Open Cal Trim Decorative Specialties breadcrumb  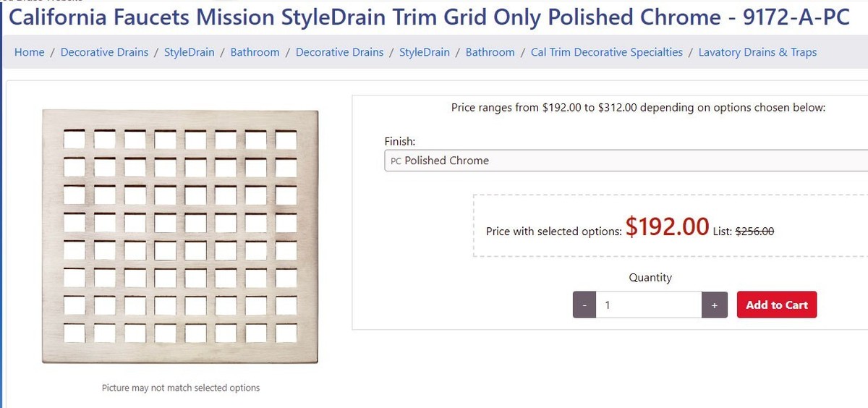[x=607, y=52]
